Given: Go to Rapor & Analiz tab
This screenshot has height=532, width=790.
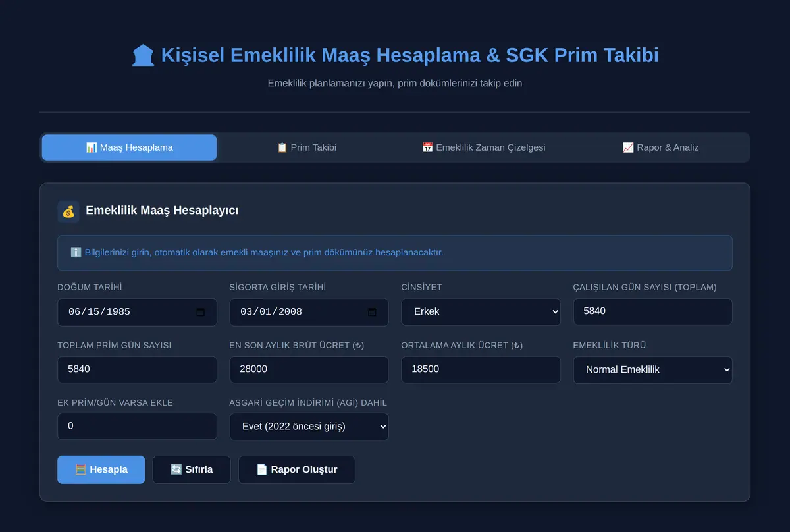Looking at the screenshot, I should (x=660, y=147).
